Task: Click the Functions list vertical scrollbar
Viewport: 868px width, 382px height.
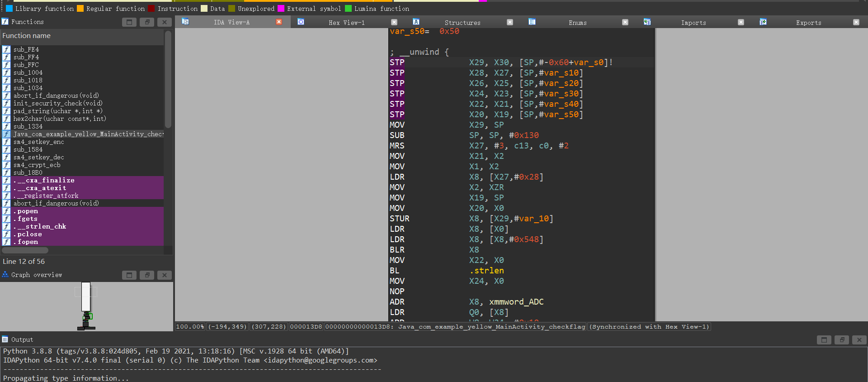Action: (x=168, y=79)
